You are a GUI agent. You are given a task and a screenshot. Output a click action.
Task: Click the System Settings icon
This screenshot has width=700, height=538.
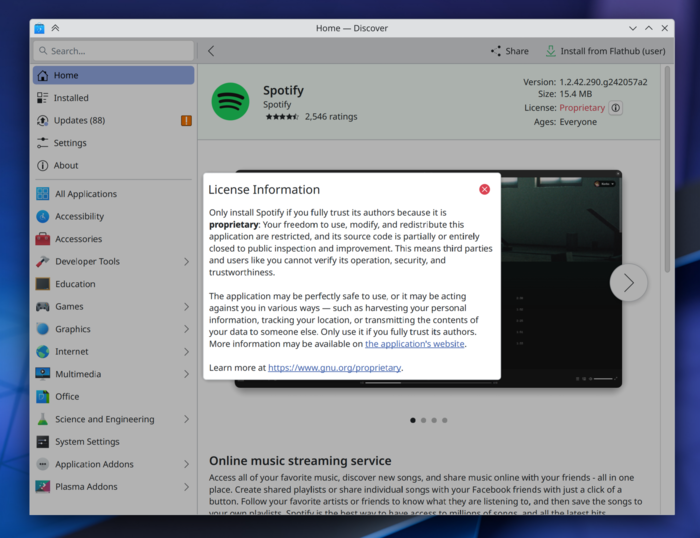pyautogui.click(x=43, y=442)
